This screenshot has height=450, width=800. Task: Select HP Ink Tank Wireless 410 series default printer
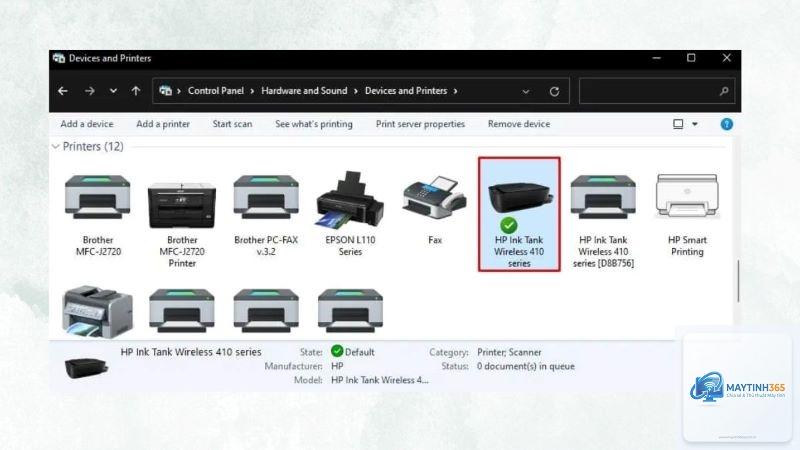click(519, 214)
